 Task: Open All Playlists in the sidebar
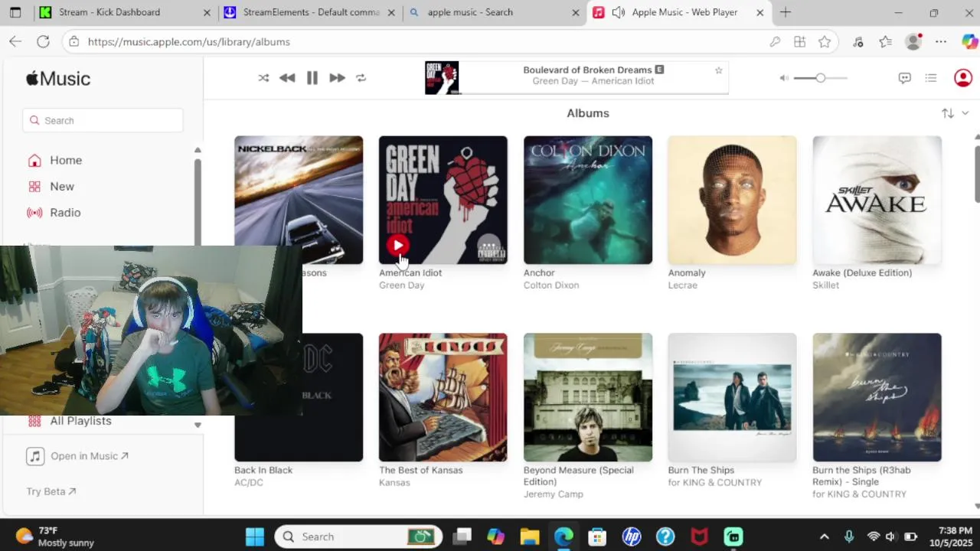click(x=80, y=421)
